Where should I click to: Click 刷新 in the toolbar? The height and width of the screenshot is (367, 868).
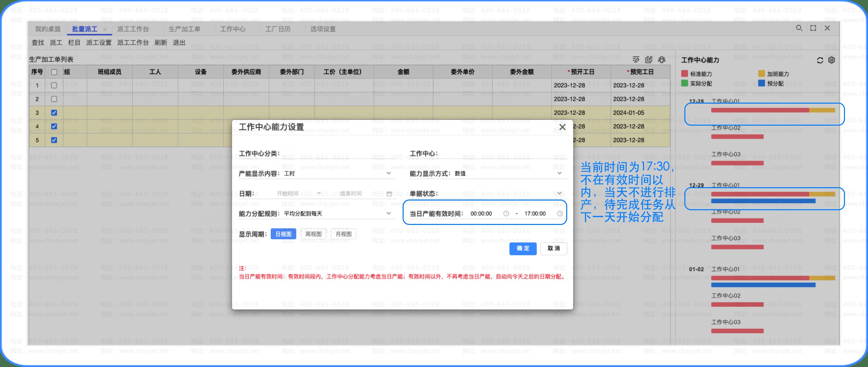click(161, 42)
